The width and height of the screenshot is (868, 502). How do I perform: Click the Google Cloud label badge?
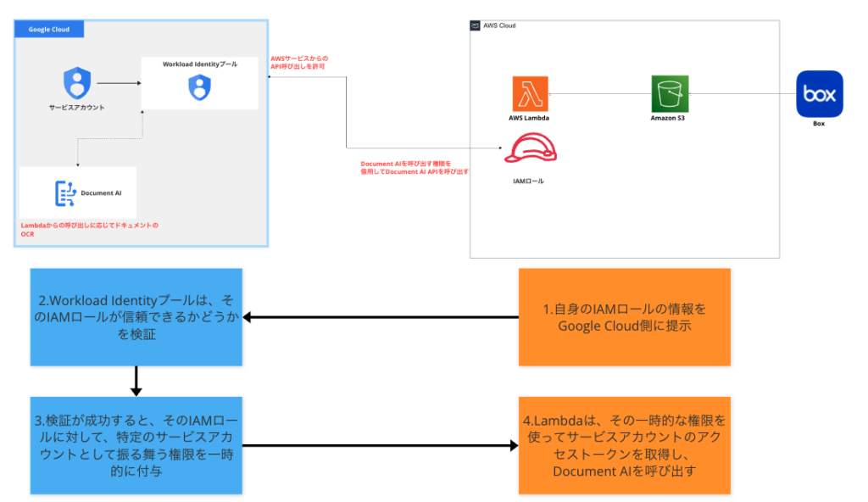[48, 29]
